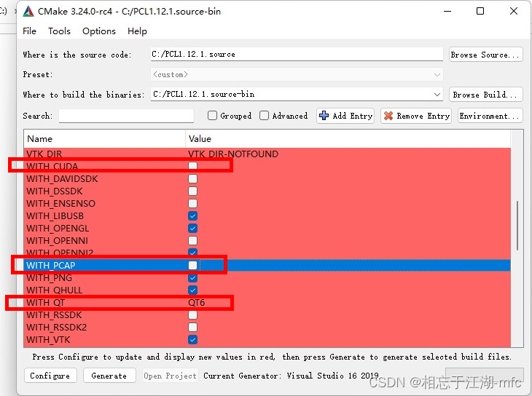The width and height of the screenshot is (532, 396).
Task: Select the WITH_ENSENSO entry name
Action: coord(60,203)
